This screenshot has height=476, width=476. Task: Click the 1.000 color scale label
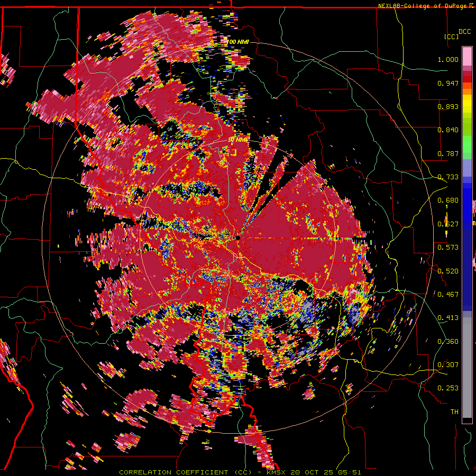pyautogui.click(x=448, y=59)
